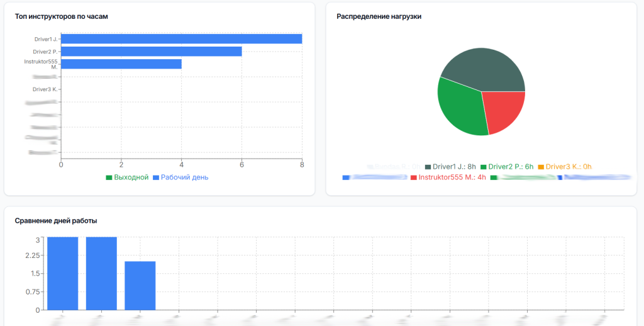Toggle the Рабочий день series legend label
Image resolution: width=644 pixels, height=326 pixels.
pyautogui.click(x=184, y=177)
